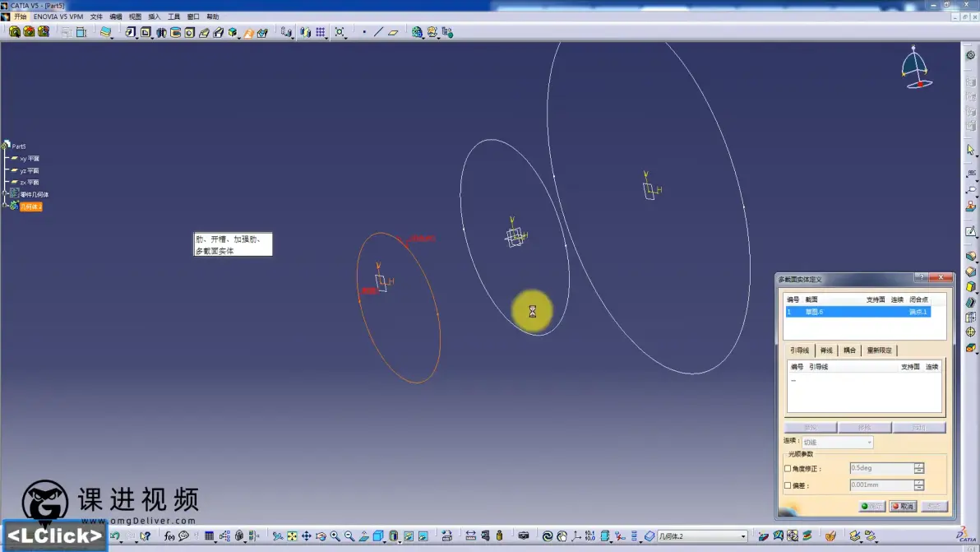Select the Pocket tool in the top toolbar
Screen dimensions: 980x552
pyautogui.click(x=146, y=32)
